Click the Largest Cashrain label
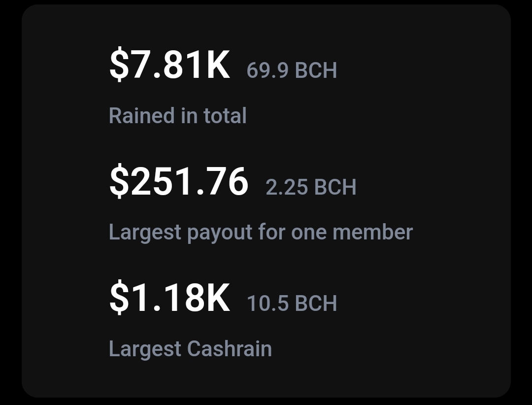This screenshot has height=405, width=532. click(x=190, y=349)
